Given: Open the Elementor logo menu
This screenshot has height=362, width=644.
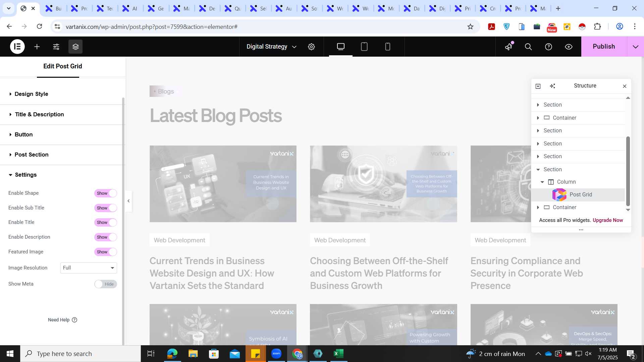Looking at the screenshot, I should pyautogui.click(x=17, y=47).
